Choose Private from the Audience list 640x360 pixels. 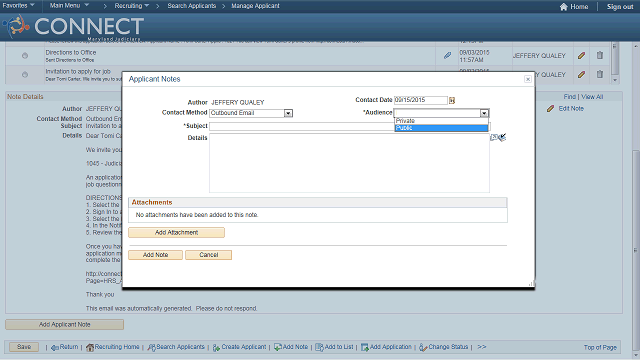point(441,121)
